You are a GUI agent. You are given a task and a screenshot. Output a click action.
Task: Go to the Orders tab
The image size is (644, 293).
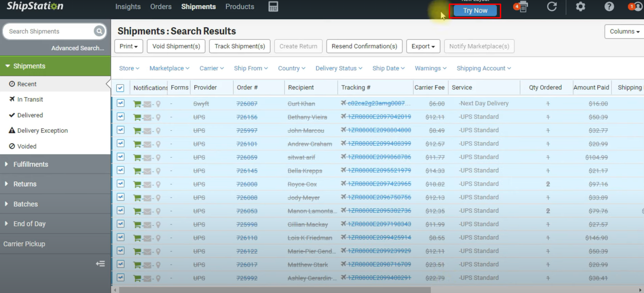pyautogui.click(x=161, y=7)
